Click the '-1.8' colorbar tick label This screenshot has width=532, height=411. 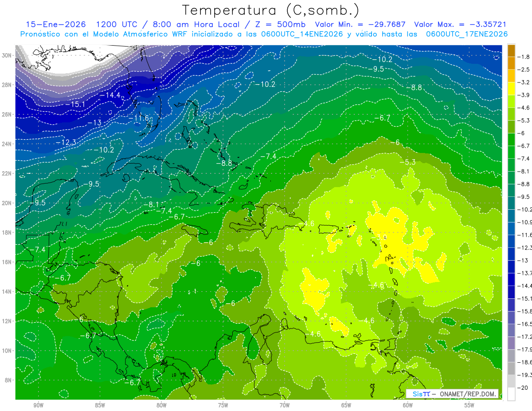click(x=523, y=57)
